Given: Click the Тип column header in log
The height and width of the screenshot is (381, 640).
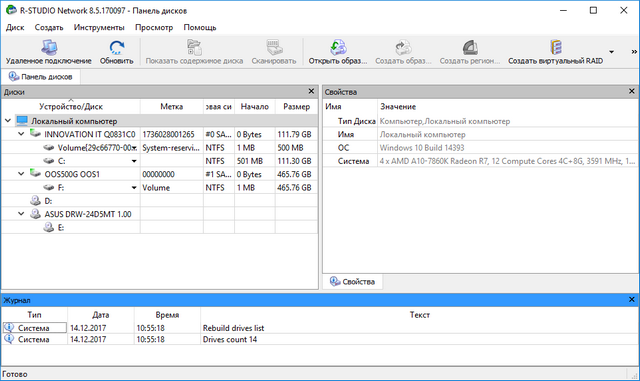Looking at the screenshot, I should coord(34,315).
